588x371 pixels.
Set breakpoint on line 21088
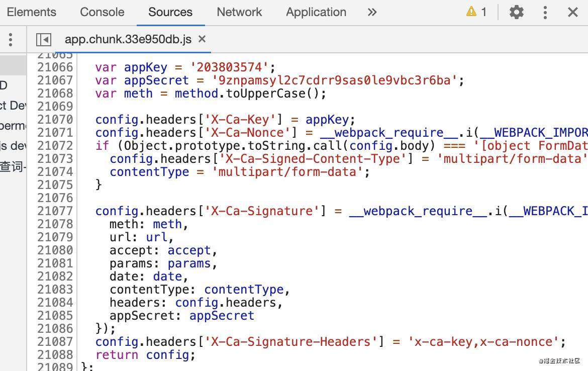[x=55, y=354]
